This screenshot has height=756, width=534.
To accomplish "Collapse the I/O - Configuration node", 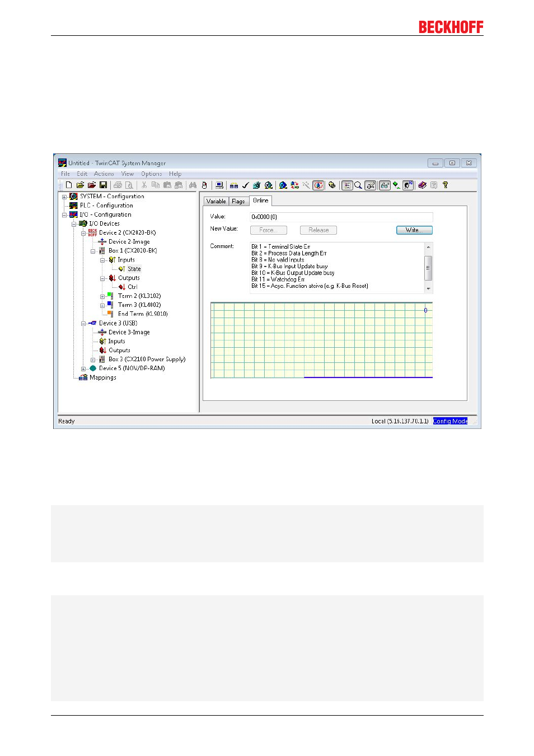I will pos(64,215).
